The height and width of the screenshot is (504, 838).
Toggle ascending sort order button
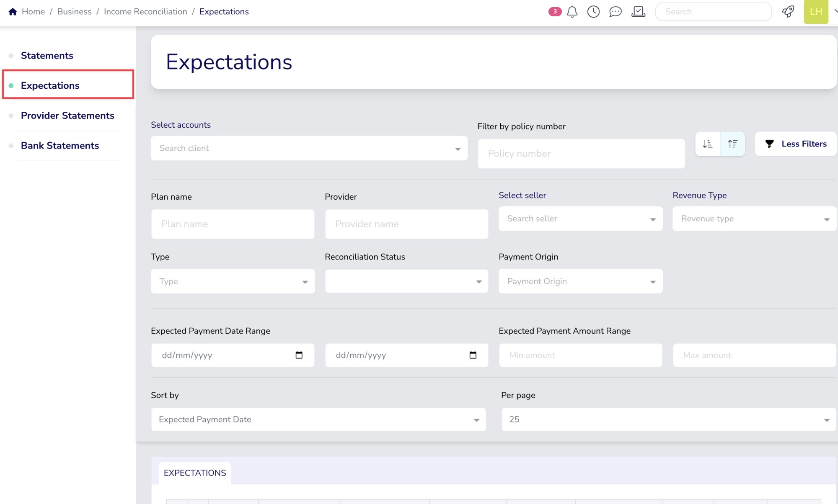pos(732,144)
